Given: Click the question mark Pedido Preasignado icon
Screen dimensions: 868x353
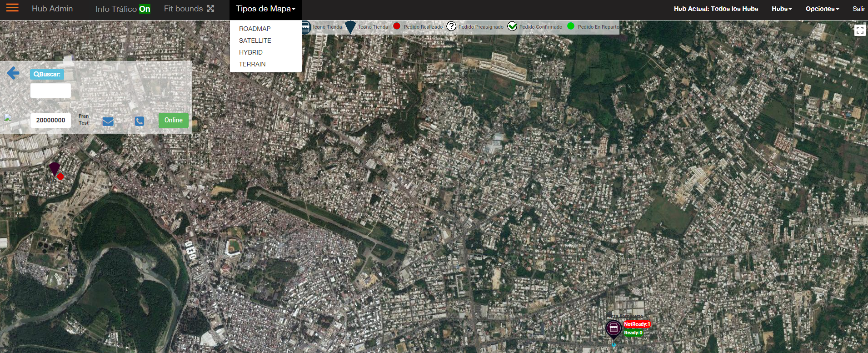Looking at the screenshot, I should point(451,26).
